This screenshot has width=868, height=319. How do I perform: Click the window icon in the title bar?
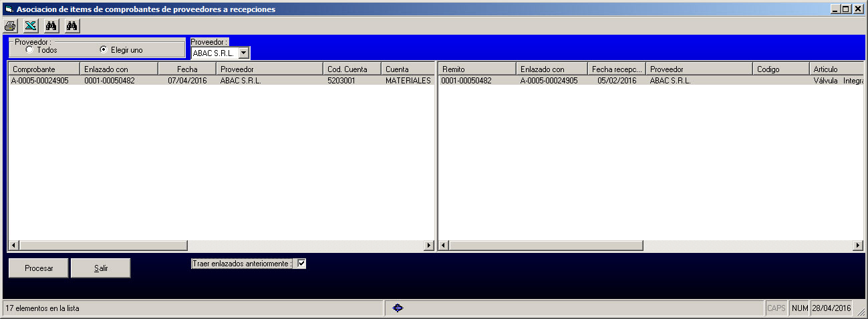pos(9,9)
